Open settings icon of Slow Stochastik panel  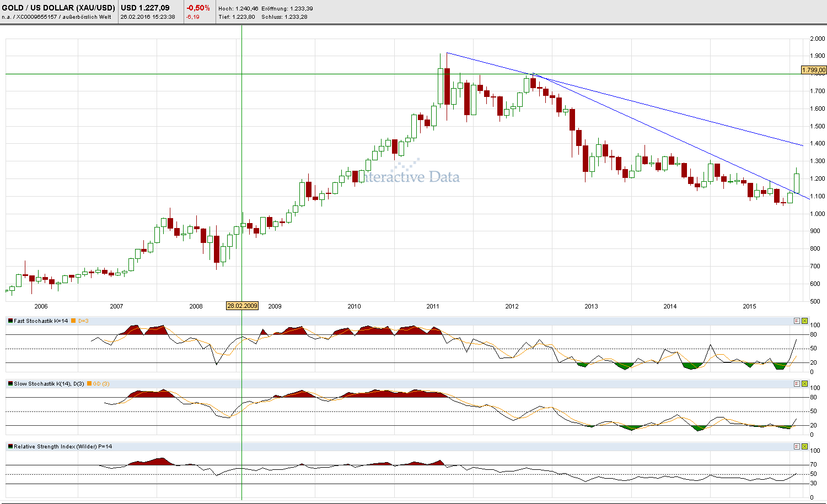point(797,383)
